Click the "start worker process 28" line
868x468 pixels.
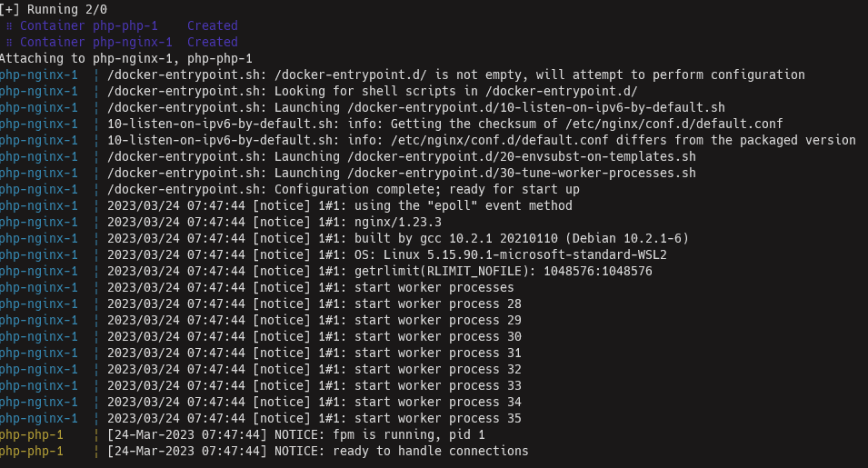(438, 304)
